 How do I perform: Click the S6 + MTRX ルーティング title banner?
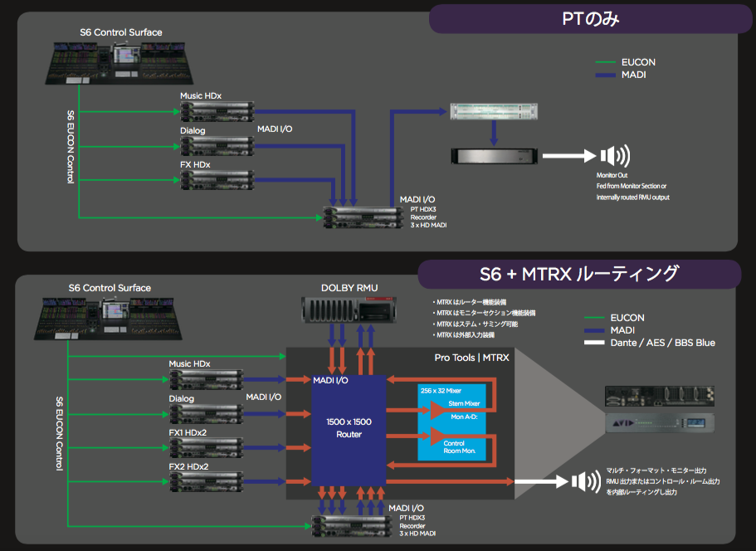coord(579,274)
